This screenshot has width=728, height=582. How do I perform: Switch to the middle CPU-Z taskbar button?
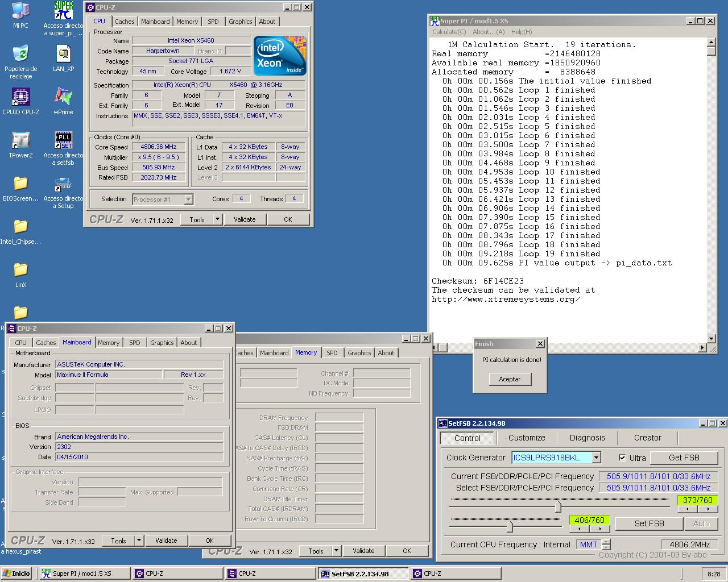click(271, 573)
